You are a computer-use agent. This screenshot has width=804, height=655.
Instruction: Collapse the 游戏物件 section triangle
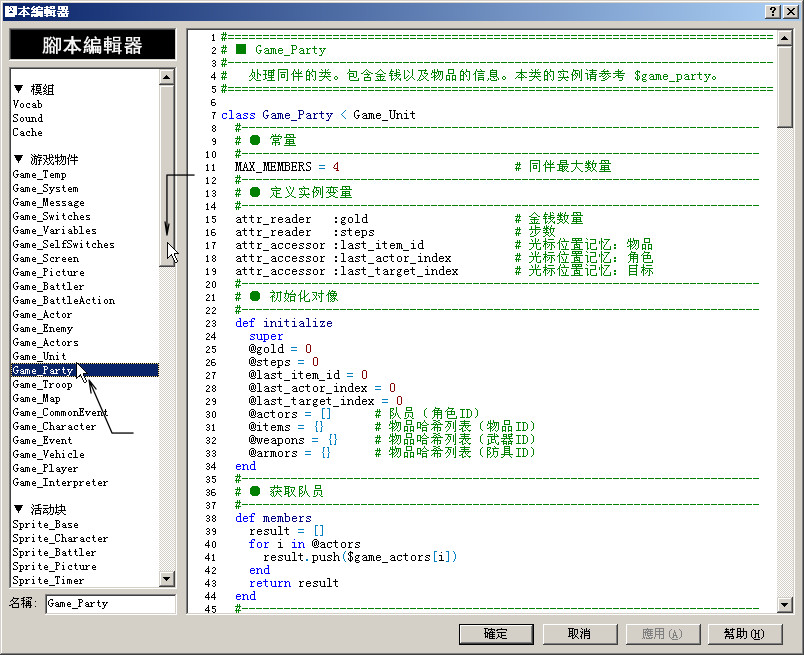pyautogui.click(x=18, y=158)
